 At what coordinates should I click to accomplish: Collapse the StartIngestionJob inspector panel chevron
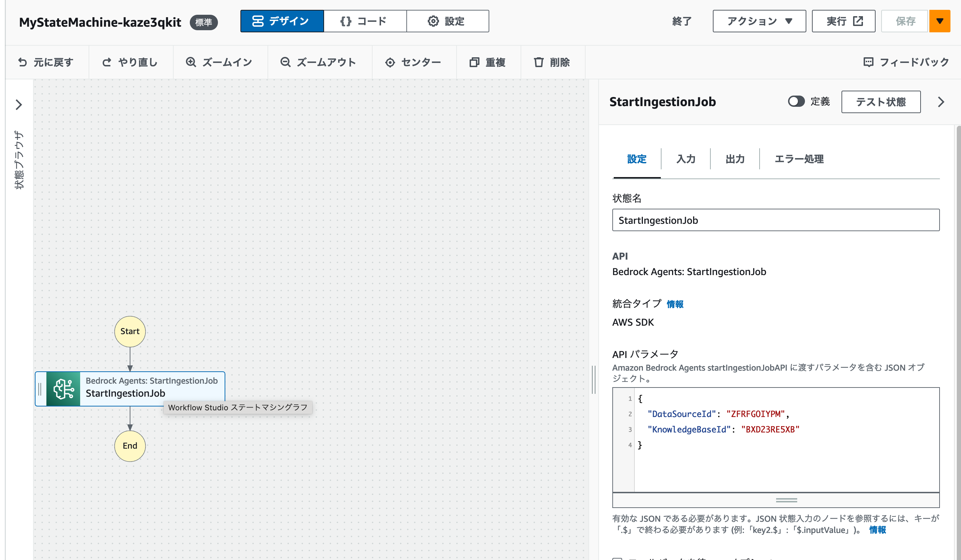941,102
